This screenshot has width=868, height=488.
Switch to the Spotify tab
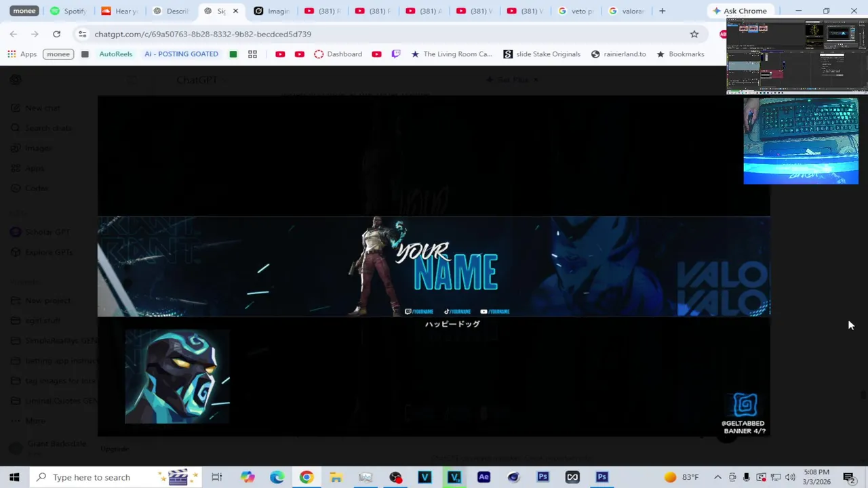tap(68, 11)
